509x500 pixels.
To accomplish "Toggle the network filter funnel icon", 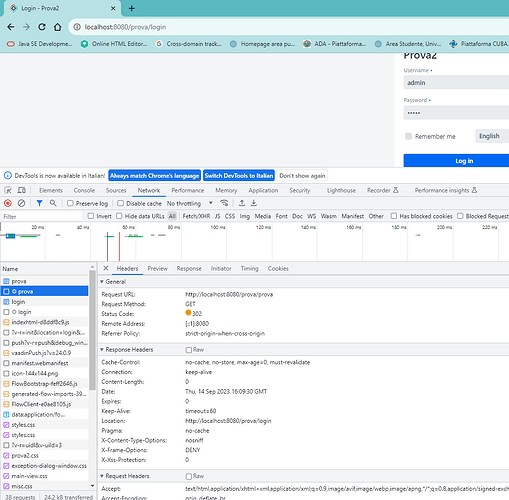I will coord(39,203).
